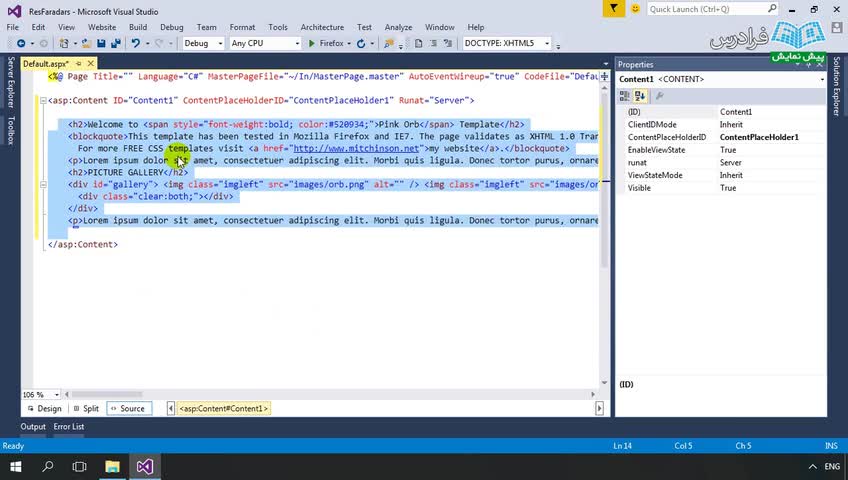Switch to the Design view tab
The image size is (848, 480).
pyautogui.click(x=44, y=408)
